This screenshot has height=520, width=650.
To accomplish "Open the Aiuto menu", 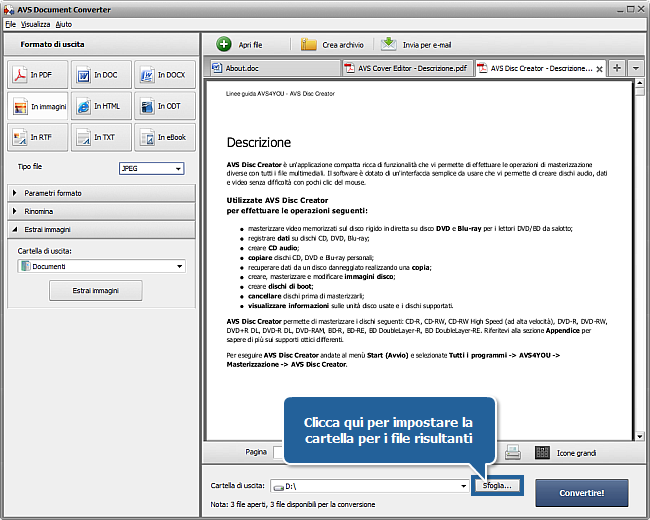I will 64,24.
